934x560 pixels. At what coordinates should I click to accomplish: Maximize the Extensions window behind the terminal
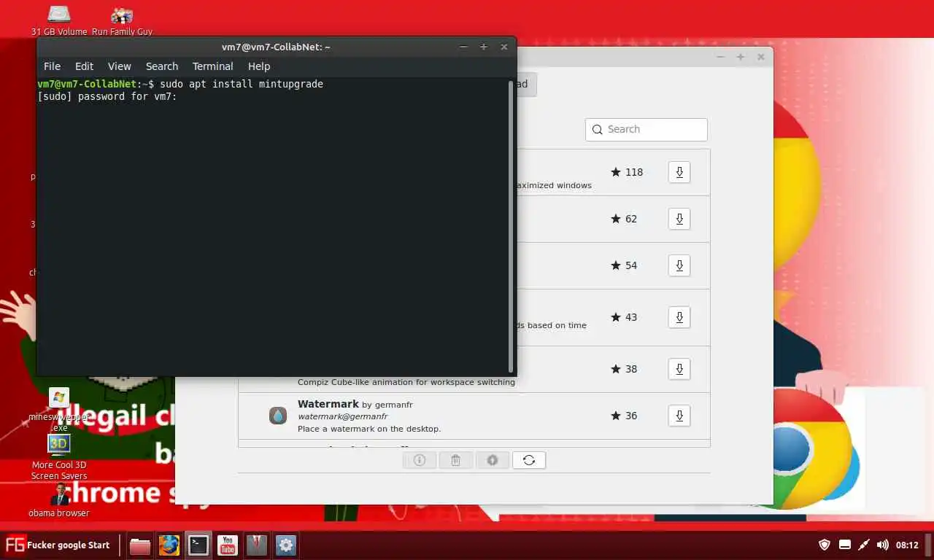coord(741,57)
